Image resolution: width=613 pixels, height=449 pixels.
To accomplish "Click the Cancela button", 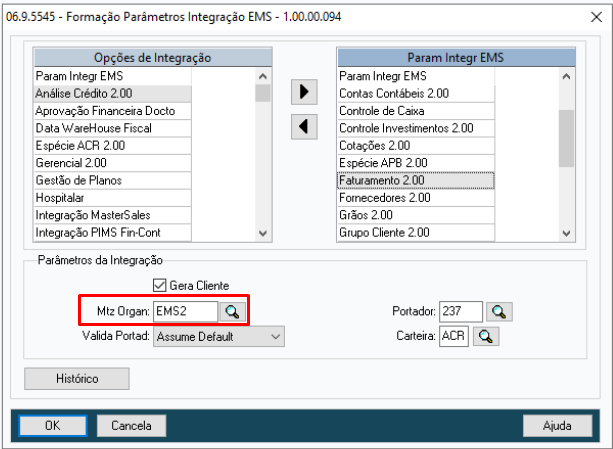I will click(x=131, y=426).
